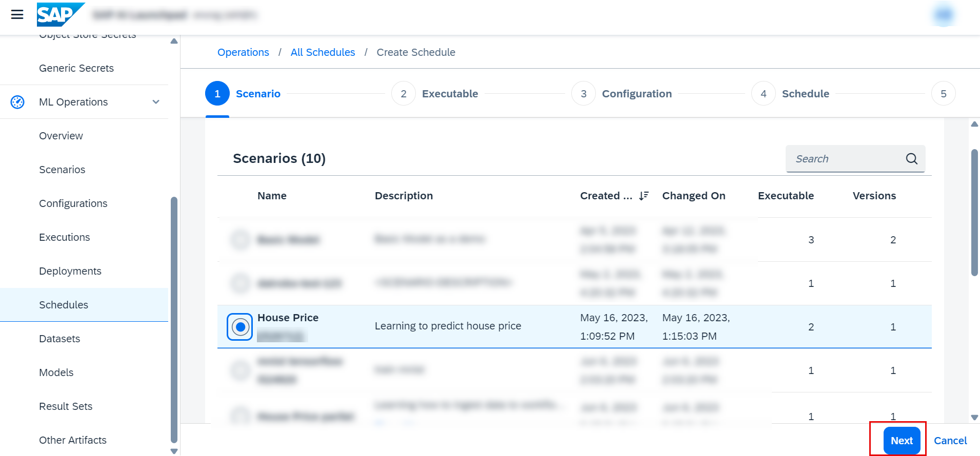Click the SAP logo

pos(60,14)
